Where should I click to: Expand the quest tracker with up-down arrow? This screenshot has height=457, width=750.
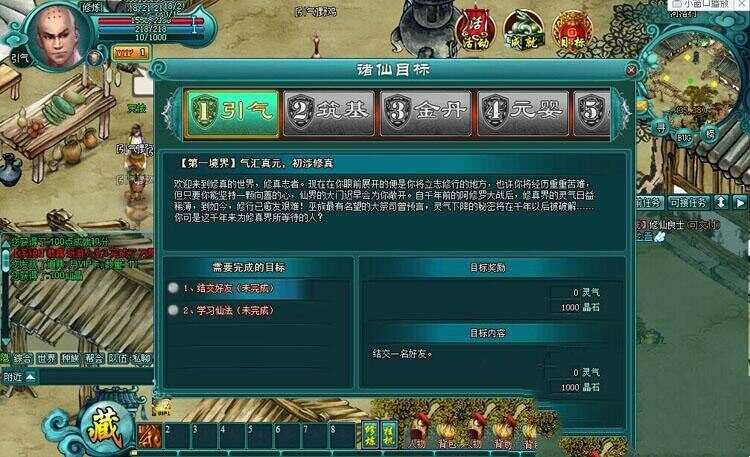(721, 203)
